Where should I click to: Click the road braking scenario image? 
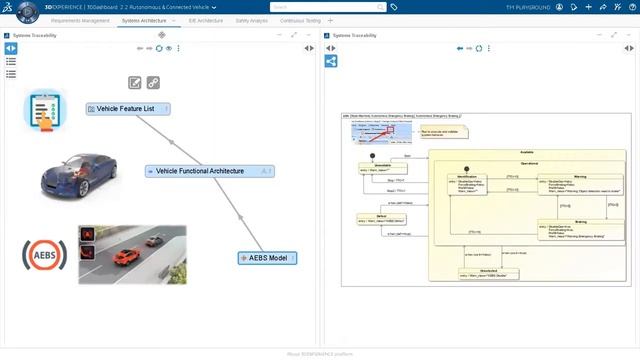(132, 255)
